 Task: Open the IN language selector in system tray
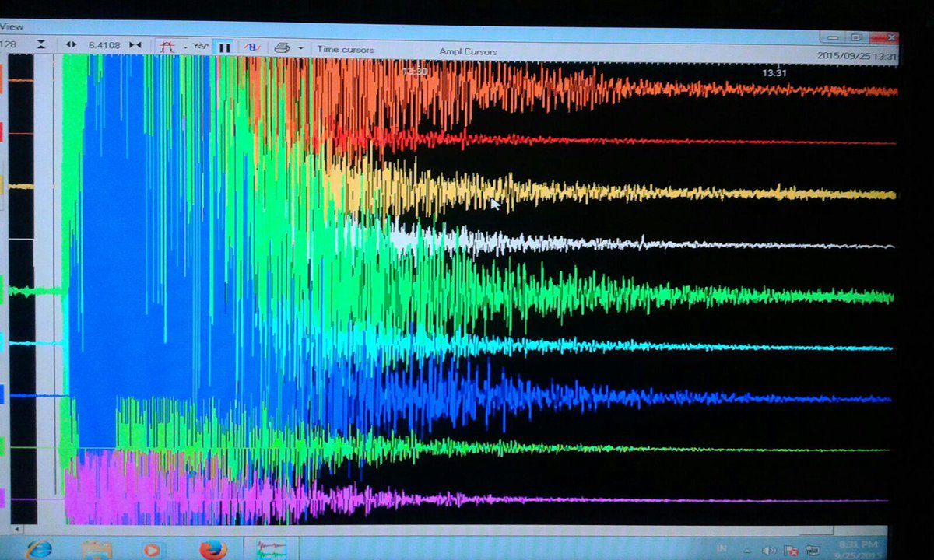pos(722,548)
